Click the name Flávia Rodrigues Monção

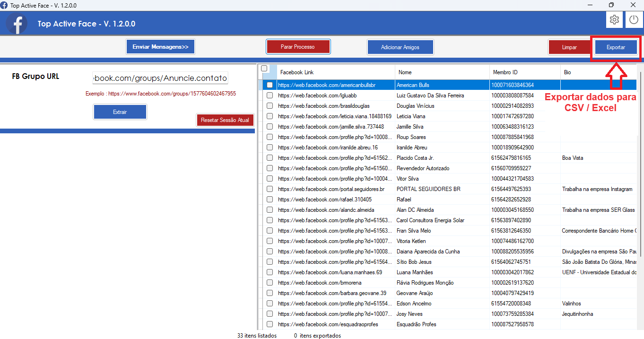coord(425,283)
